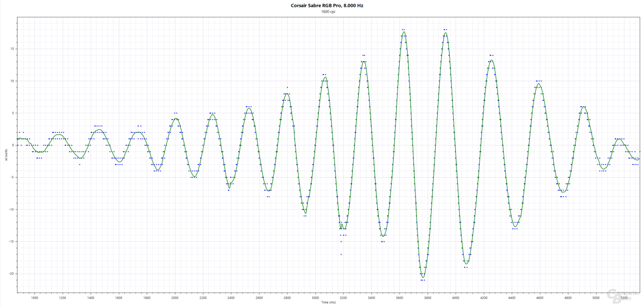Click the y-axis tick label '0'
This screenshot has width=644, height=307.
click(x=13, y=145)
